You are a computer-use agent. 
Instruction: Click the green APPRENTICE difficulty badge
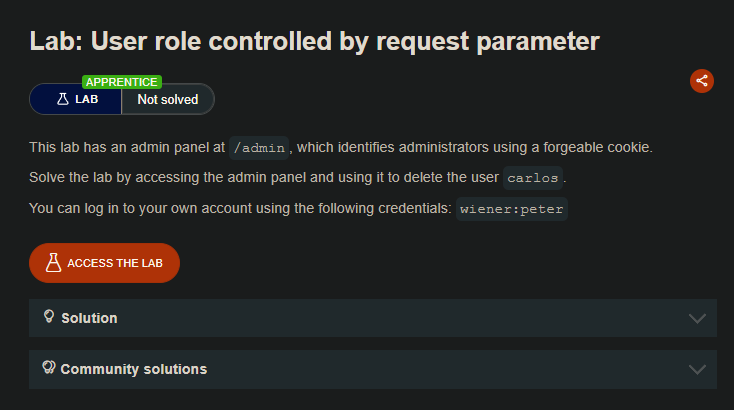click(x=121, y=82)
